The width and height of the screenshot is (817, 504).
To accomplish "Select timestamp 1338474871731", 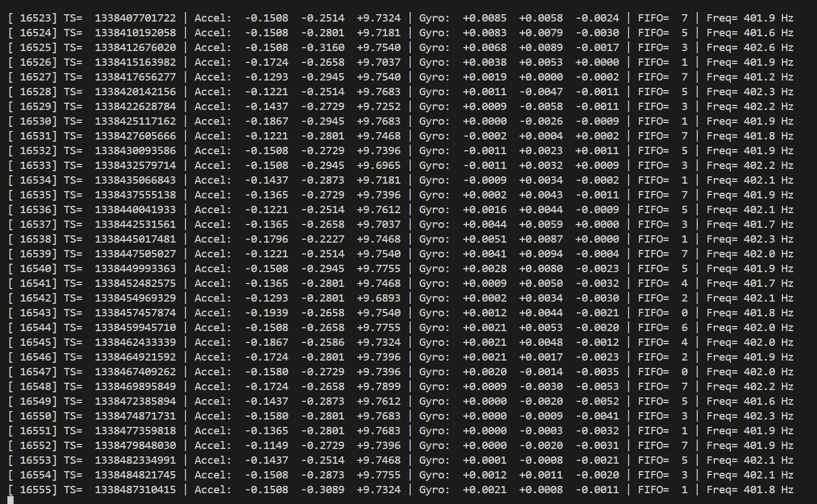I will click(x=135, y=415).
